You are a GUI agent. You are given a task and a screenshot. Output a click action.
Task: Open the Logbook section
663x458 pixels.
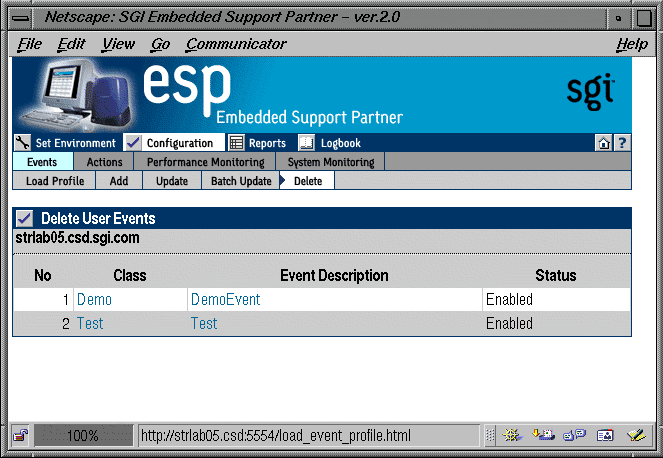(340, 143)
